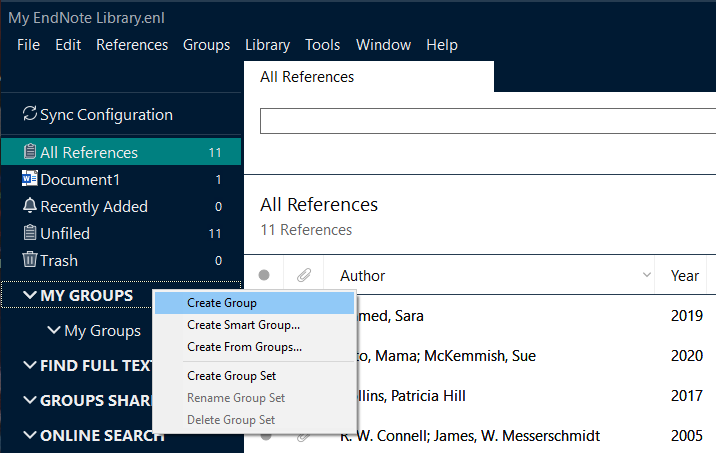Open the Tools menu
The height and width of the screenshot is (453, 716).
[322, 45]
